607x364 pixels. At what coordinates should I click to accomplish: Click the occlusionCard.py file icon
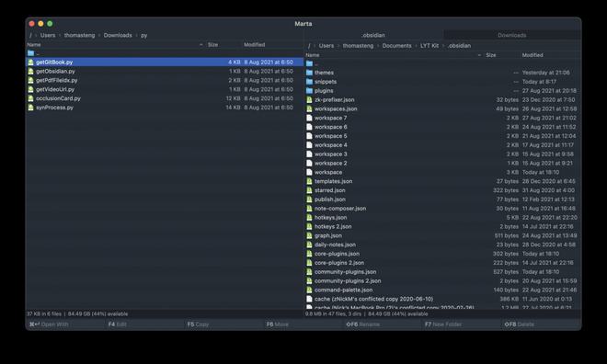point(31,98)
